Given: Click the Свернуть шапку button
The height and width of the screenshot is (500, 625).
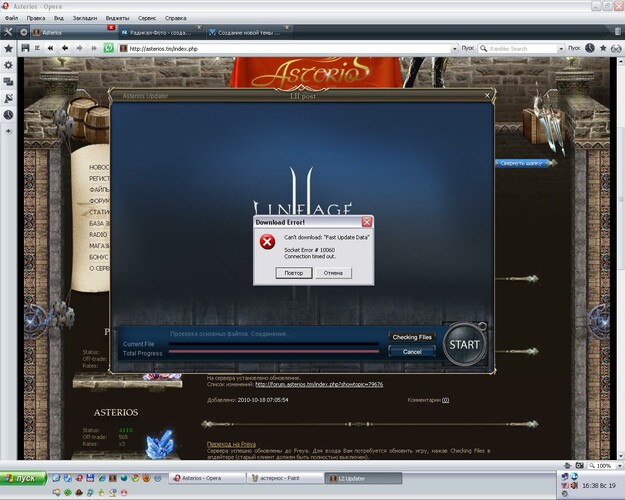Looking at the screenshot, I should tap(524, 163).
